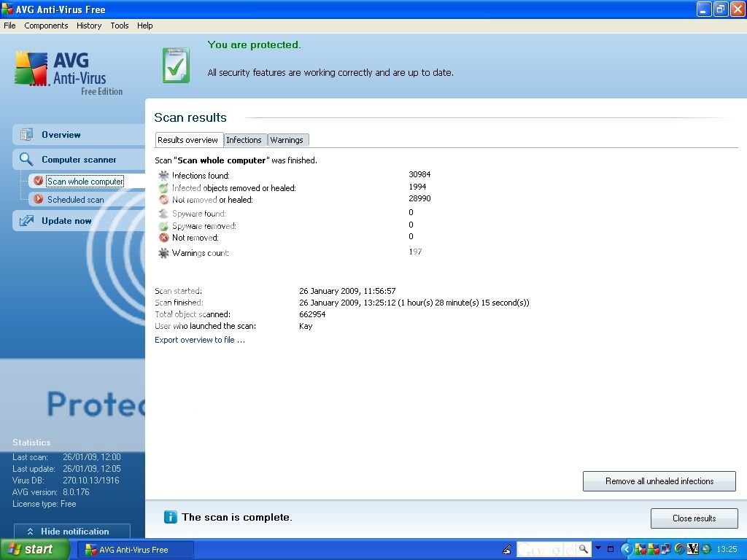Image resolution: width=747 pixels, height=560 pixels.
Task: Click the blue info icon beside scan complete
Action: [170, 517]
